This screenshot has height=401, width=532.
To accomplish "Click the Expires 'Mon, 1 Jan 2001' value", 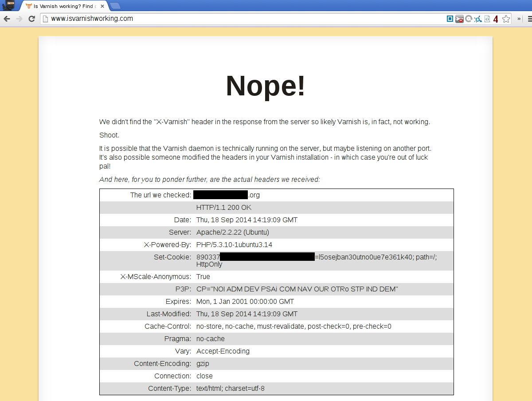I will pyautogui.click(x=245, y=302).
